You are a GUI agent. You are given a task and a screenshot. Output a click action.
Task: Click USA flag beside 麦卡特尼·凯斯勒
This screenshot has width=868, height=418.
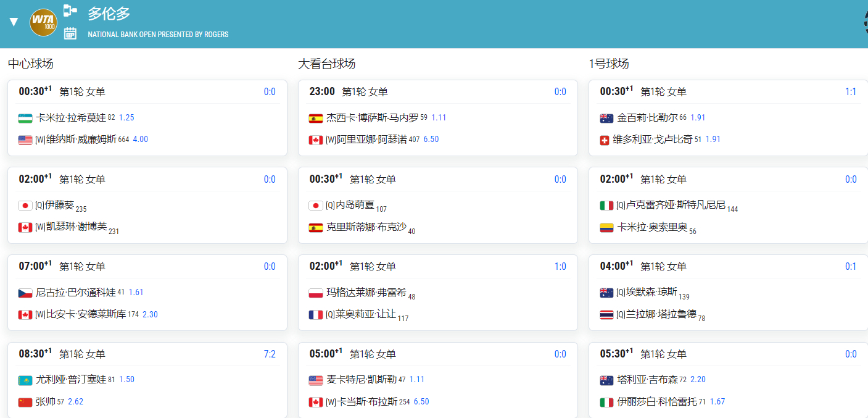click(x=316, y=380)
